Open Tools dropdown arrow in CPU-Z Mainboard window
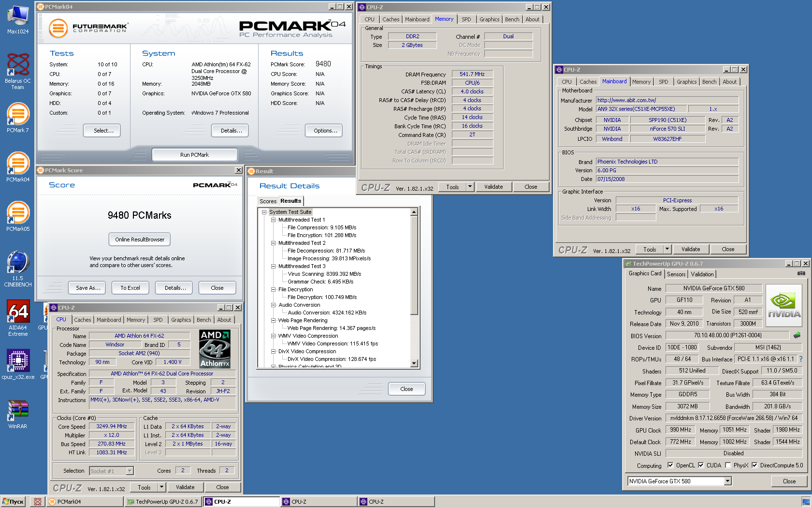Screen dimensions: 812x508 coord(667,249)
